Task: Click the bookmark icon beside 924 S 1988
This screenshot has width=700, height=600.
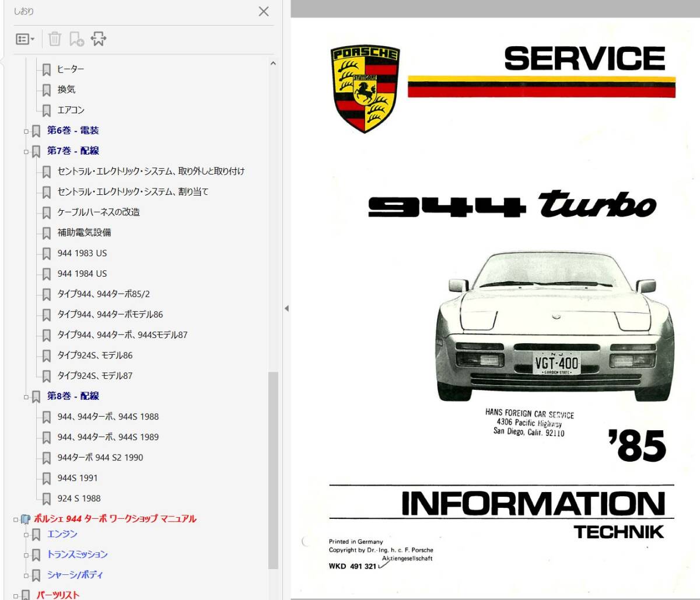Action: coord(47,498)
